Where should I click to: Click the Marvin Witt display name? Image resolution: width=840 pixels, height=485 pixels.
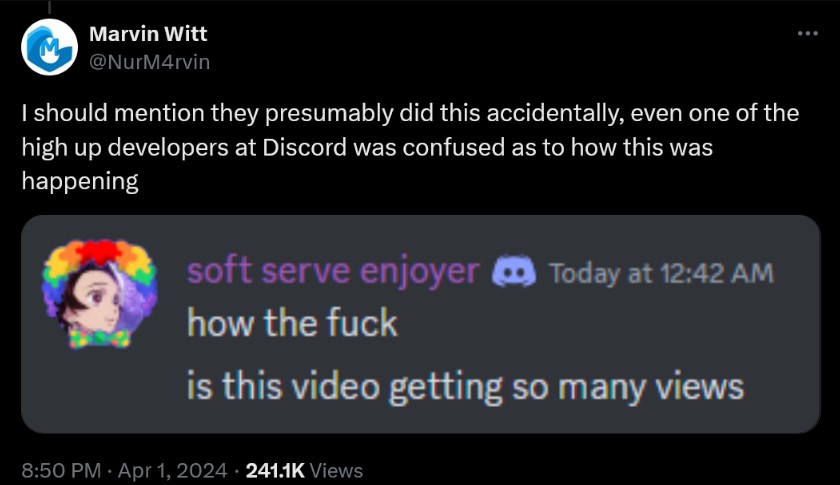click(148, 34)
